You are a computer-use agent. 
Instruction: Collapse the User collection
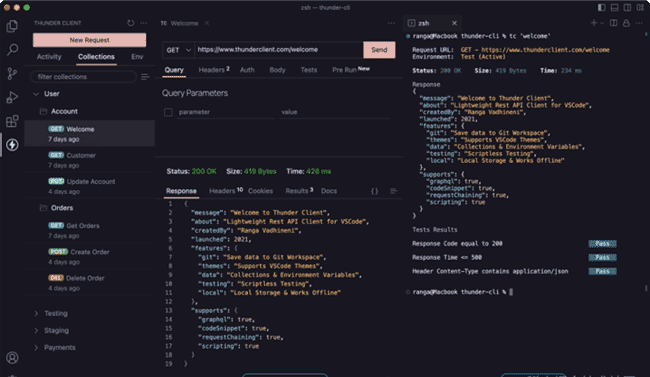(x=36, y=94)
